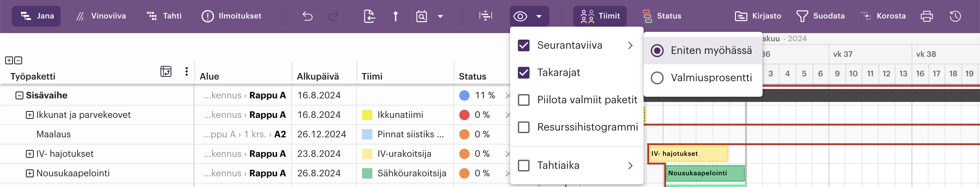Click the Suodata filter button
Image resolution: width=980 pixels, height=187 pixels.
[820, 16]
